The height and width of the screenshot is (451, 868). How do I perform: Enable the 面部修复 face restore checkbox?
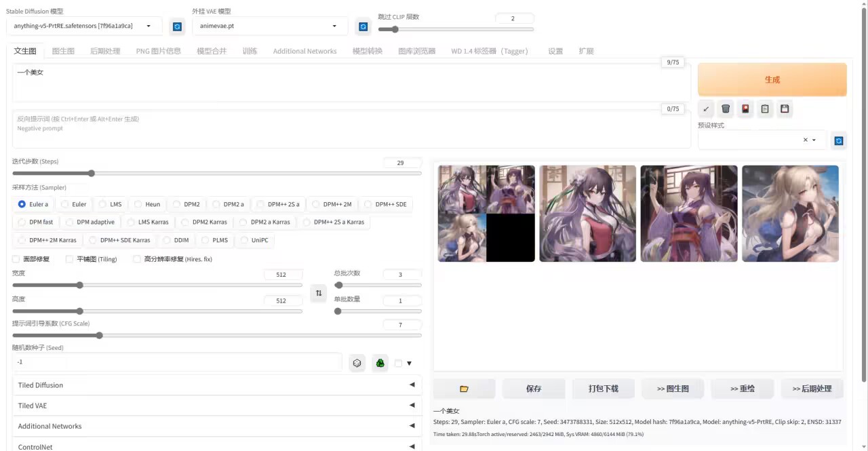coord(16,259)
